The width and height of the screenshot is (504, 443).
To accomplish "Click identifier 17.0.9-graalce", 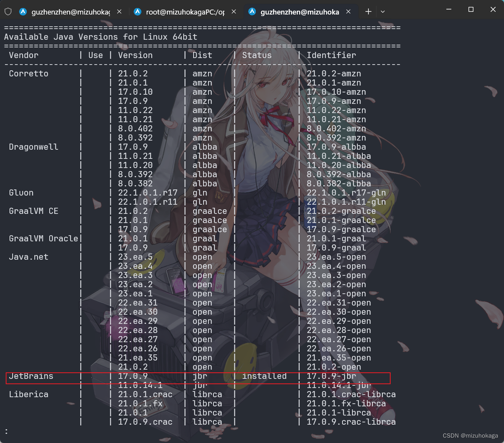I will coord(341,230).
